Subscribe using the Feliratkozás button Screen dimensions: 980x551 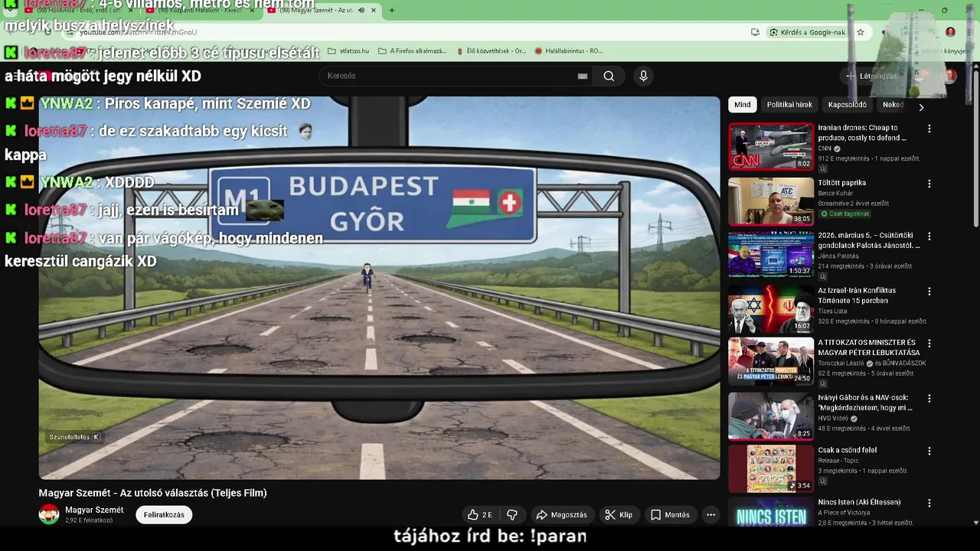164,515
